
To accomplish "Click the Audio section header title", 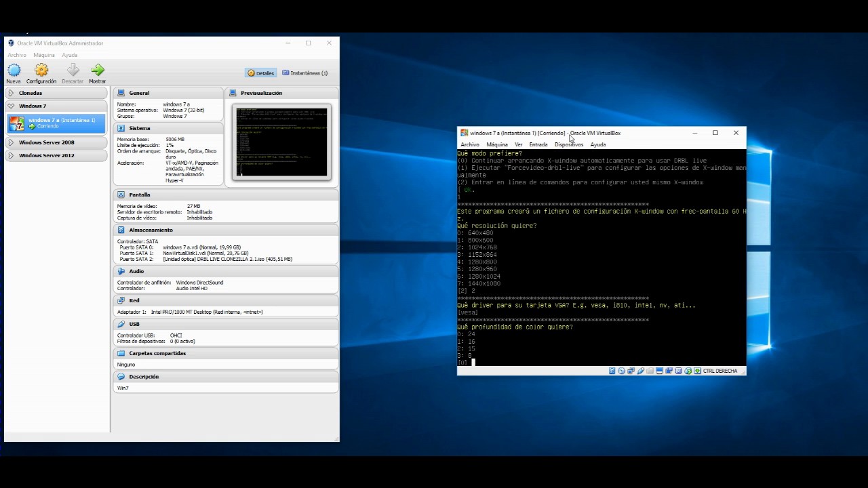I will point(136,271).
